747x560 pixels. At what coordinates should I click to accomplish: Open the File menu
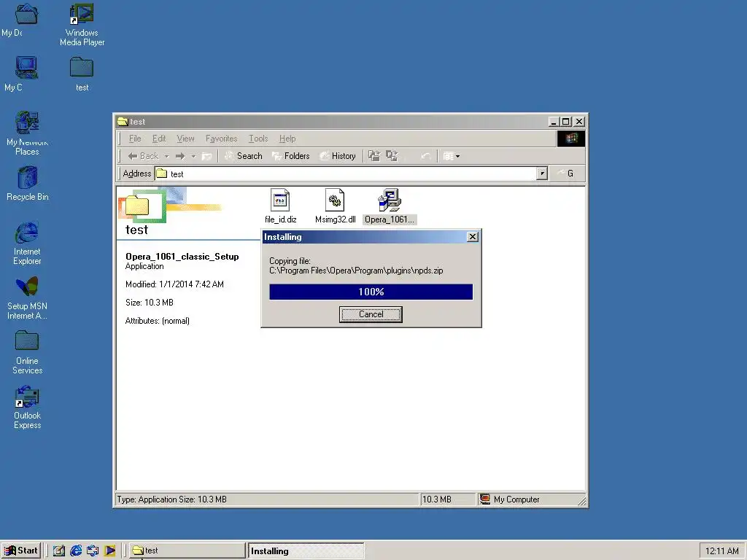(x=135, y=139)
